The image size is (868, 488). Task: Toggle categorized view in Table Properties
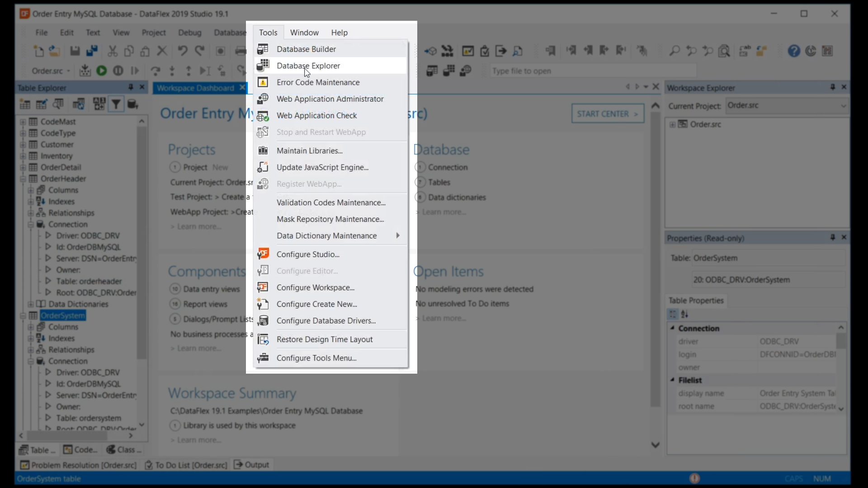[673, 314]
